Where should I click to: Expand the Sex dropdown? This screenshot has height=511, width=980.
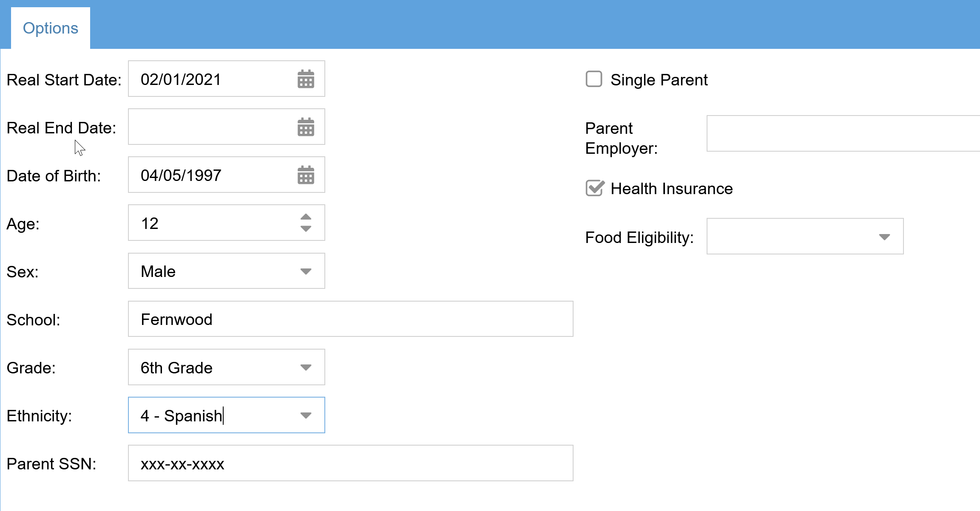[306, 271]
